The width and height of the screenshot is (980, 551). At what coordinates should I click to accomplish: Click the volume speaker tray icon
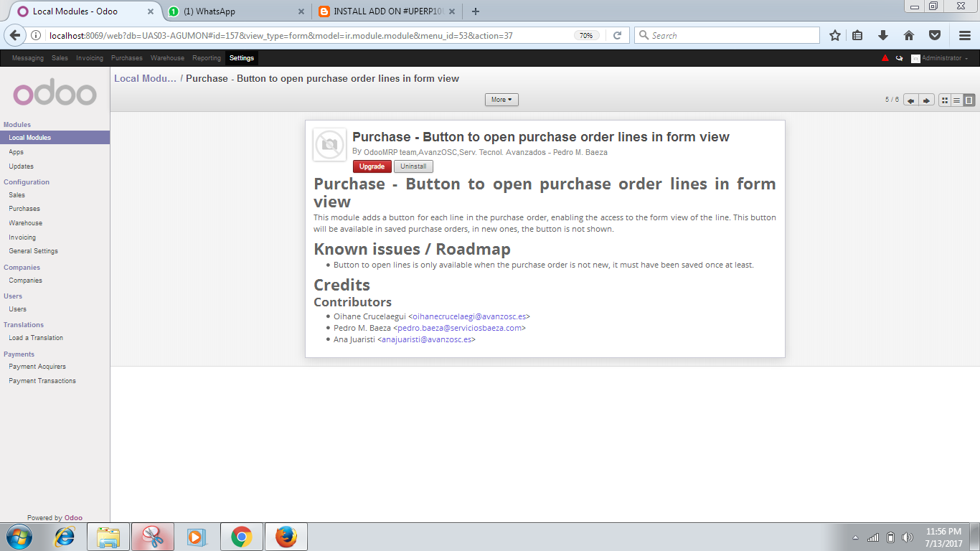pos(908,537)
